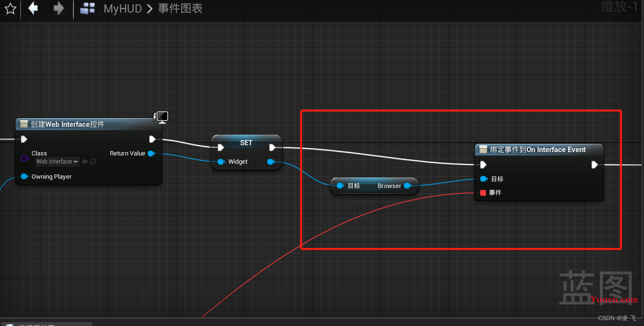Click the create widget node's exec input pin

[x=24, y=139]
